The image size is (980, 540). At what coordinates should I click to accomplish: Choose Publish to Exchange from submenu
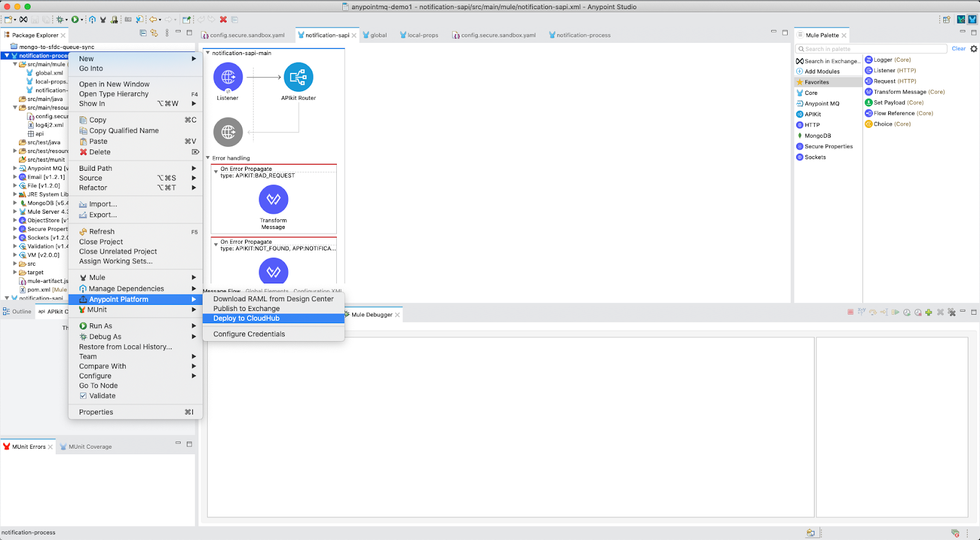(246, 309)
